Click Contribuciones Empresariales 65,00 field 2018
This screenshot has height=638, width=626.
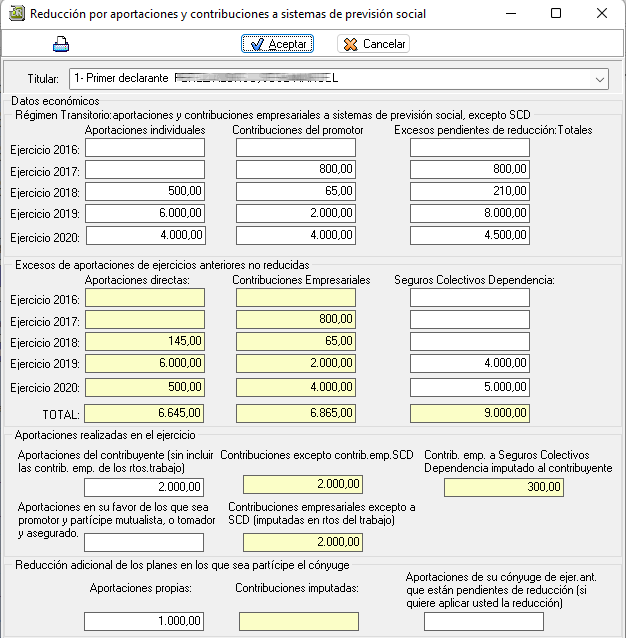pos(296,341)
